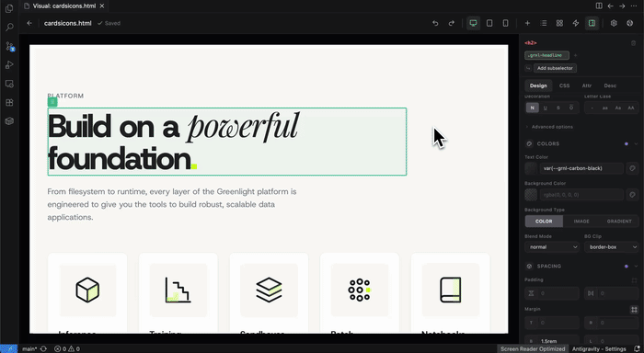Screen dimensions: 644x353
Task: Open Run and Debug in activity bar
Action: [x=9, y=65]
